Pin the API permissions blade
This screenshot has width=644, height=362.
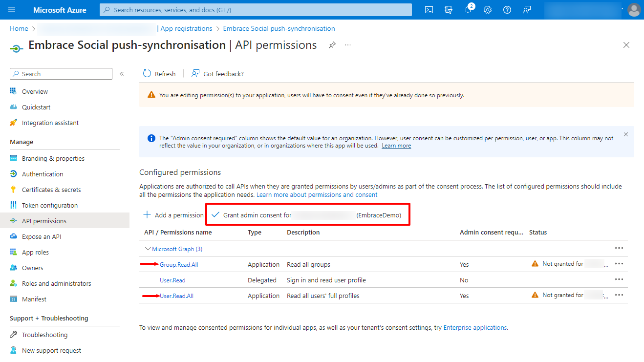pyautogui.click(x=332, y=45)
